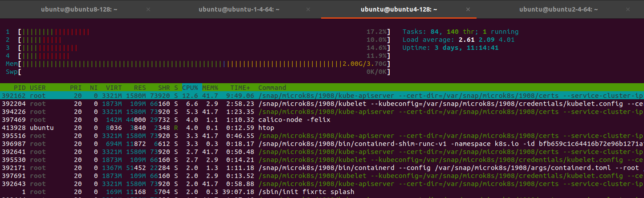Close the ubuntu@ubuntu8-128 tab

148,9
